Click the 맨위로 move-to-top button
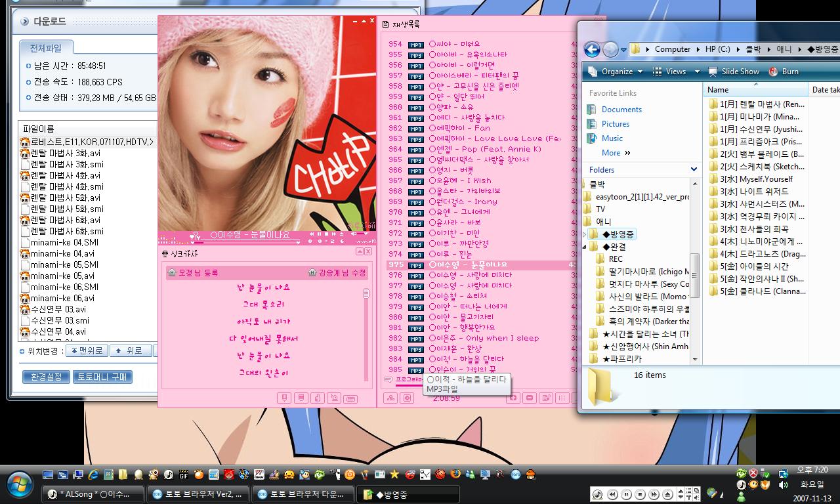This screenshot has width=840, height=504. pos(87,350)
